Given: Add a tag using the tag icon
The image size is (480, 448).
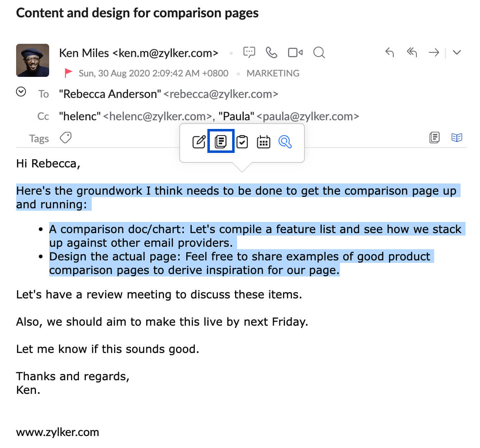Looking at the screenshot, I should (x=66, y=138).
